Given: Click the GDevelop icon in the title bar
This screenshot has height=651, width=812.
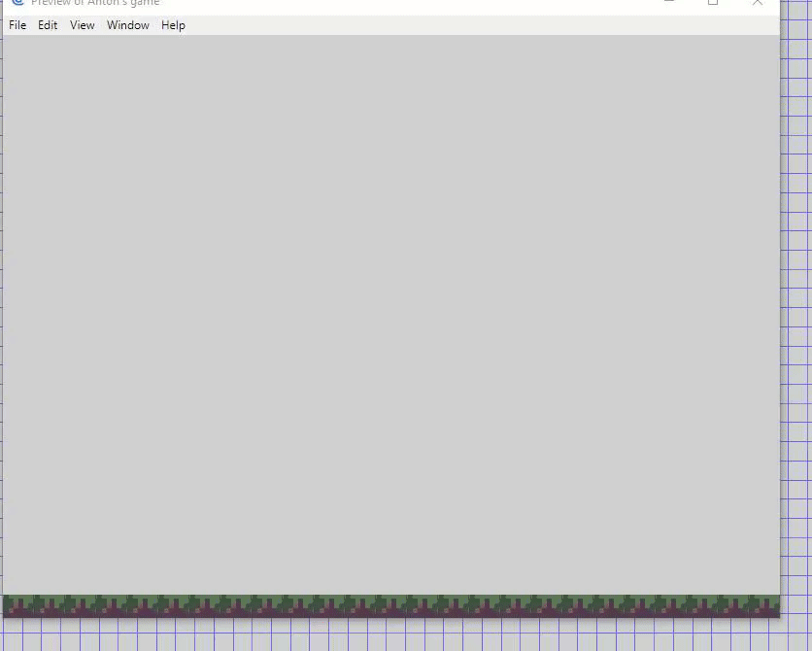Looking at the screenshot, I should point(18,2).
